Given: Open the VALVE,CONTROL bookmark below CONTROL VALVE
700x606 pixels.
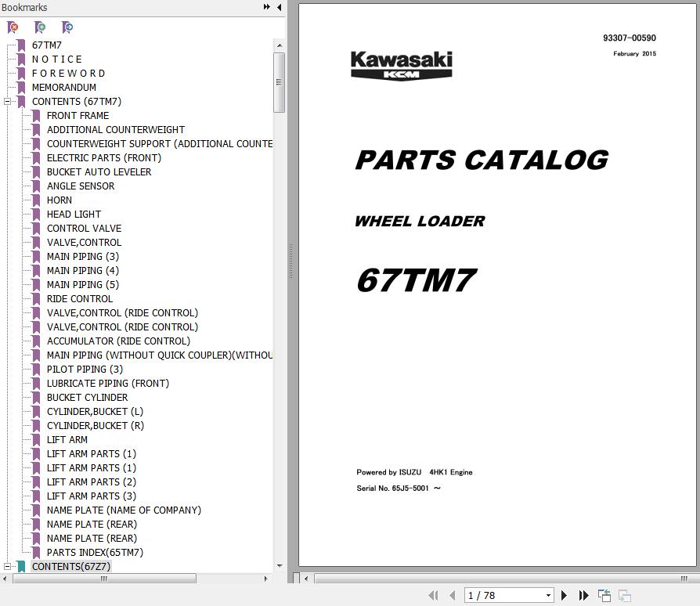Looking at the screenshot, I should (84, 243).
